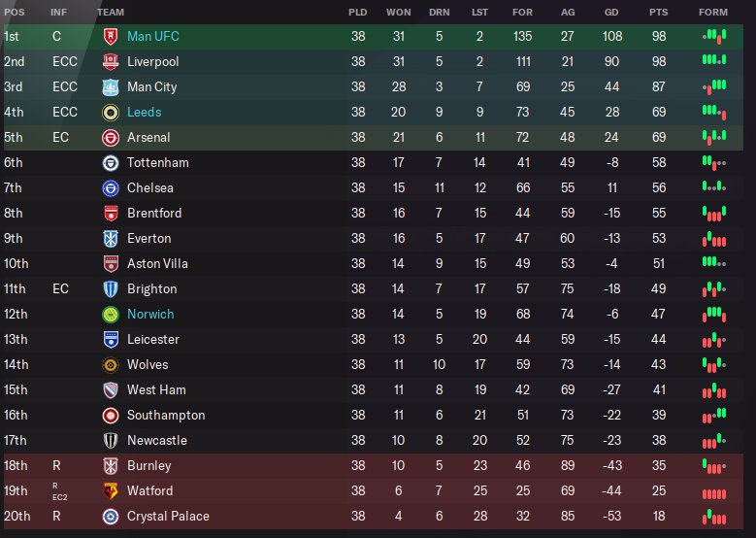Select the Crystal Palace table row
The height and width of the screenshot is (538, 756).
point(374,517)
